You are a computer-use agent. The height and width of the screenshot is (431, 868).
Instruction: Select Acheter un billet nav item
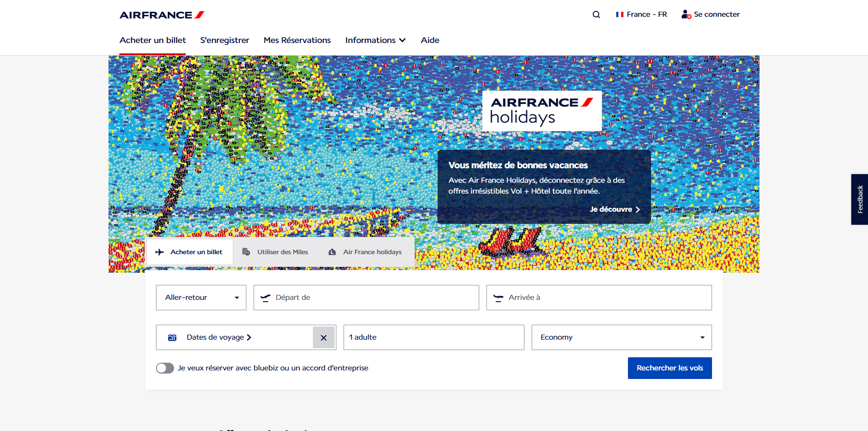pos(153,40)
